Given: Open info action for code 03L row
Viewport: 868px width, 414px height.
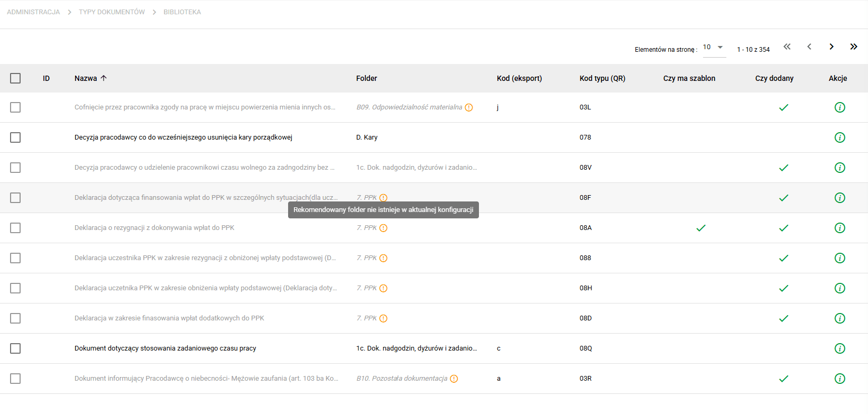Looking at the screenshot, I should [839, 107].
